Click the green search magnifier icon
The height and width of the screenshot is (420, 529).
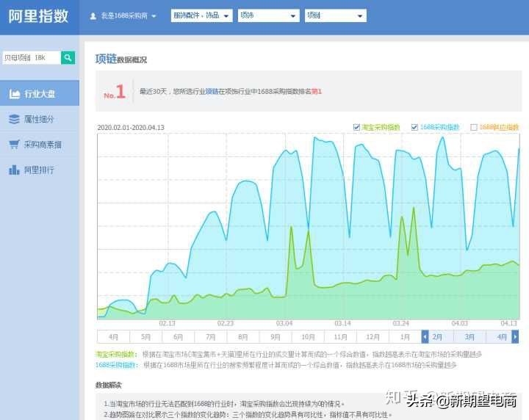pos(68,58)
